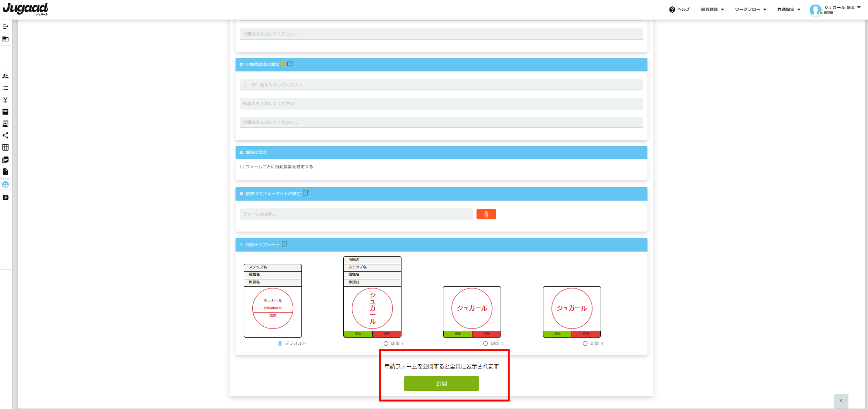The height and width of the screenshot is (409, 868).
Task: Open the wallet icon in sidebar
Action: point(5,197)
